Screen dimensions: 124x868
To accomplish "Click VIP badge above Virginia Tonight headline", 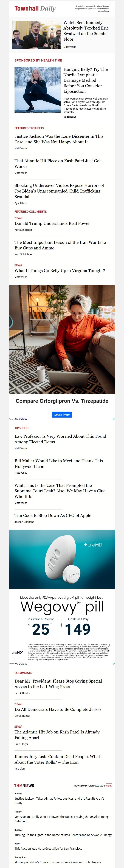I will (19, 265).
